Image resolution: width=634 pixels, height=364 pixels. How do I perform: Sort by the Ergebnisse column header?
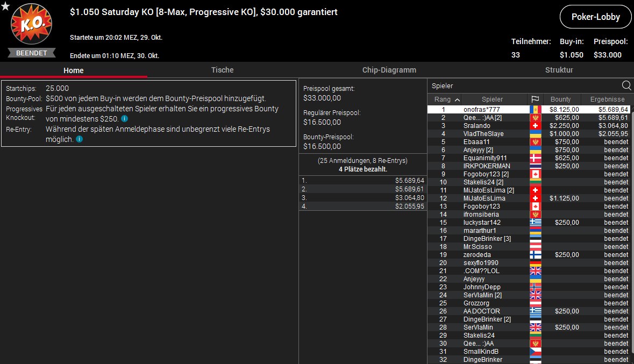tap(607, 99)
